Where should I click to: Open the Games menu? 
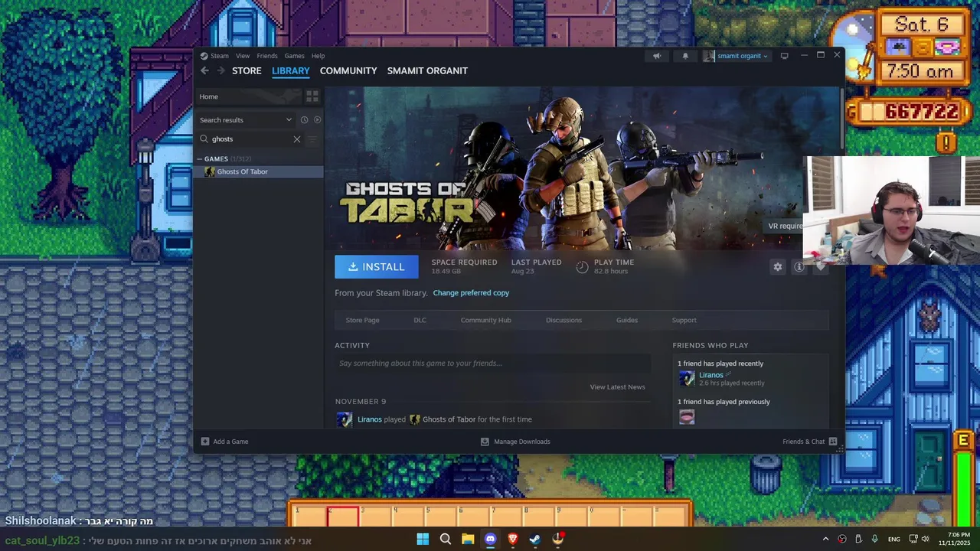coord(295,56)
